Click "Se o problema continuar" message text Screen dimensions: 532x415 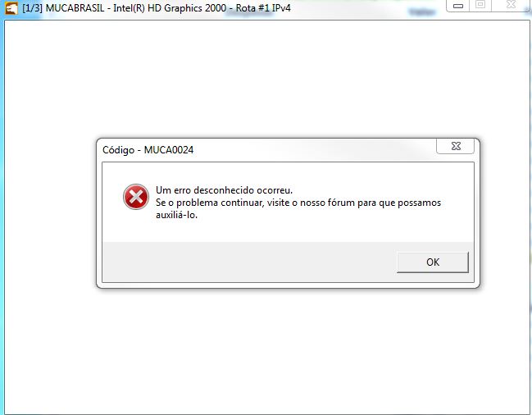210,203
